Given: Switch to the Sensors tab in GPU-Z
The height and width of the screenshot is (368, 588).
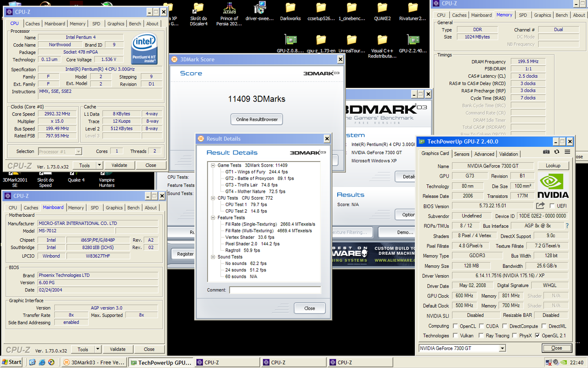Looking at the screenshot, I should [462, 154].
